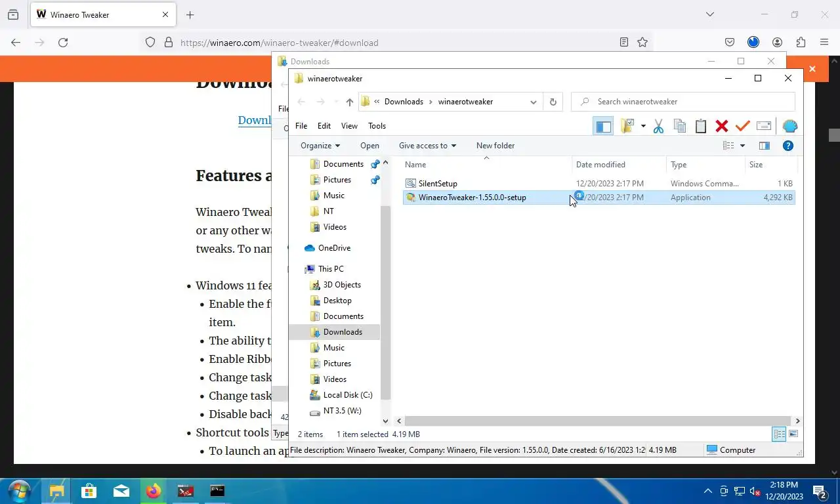Screen dimensions: 840x504
Task: Toggle the preview pane button
Action: click(x=765, y=146)
